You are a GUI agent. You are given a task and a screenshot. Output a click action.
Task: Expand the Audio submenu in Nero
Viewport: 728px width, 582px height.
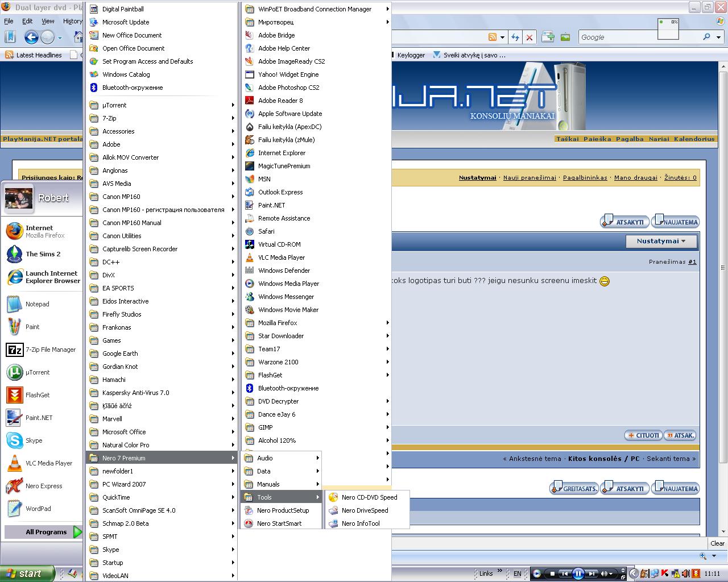[x=281, y=458]
